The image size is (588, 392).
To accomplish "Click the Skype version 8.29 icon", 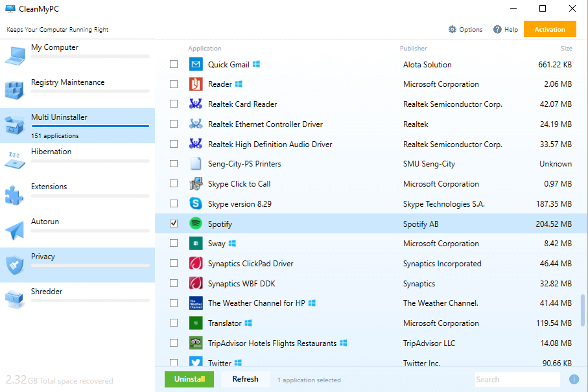I will tap(196, 203).
